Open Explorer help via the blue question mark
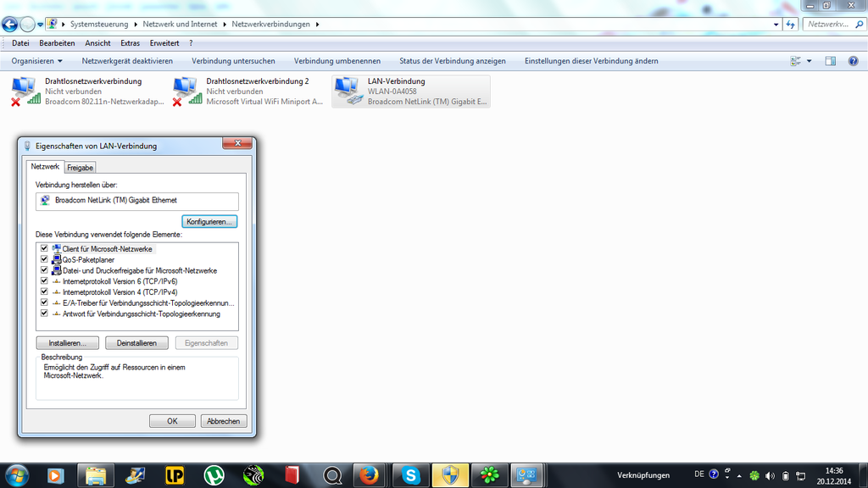The height and width of the screenshot is (488, 868). (853, 61)
